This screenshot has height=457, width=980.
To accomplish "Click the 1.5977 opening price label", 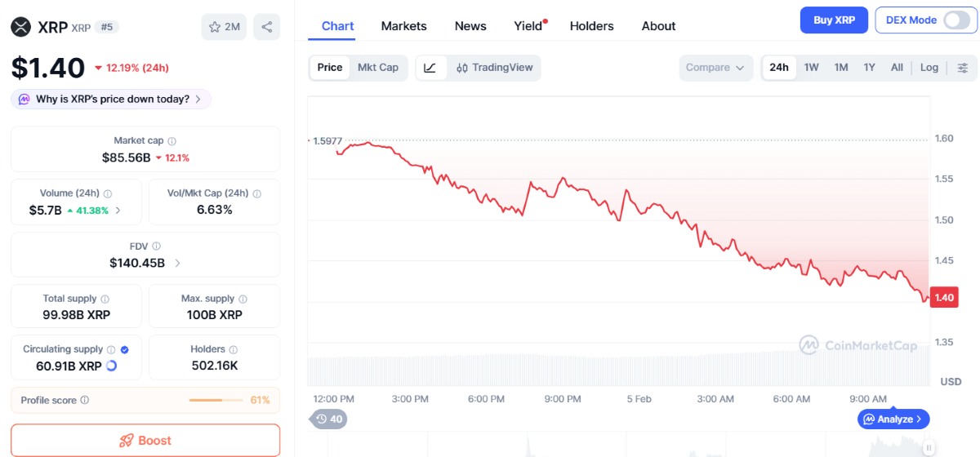I will coord(327,140).
